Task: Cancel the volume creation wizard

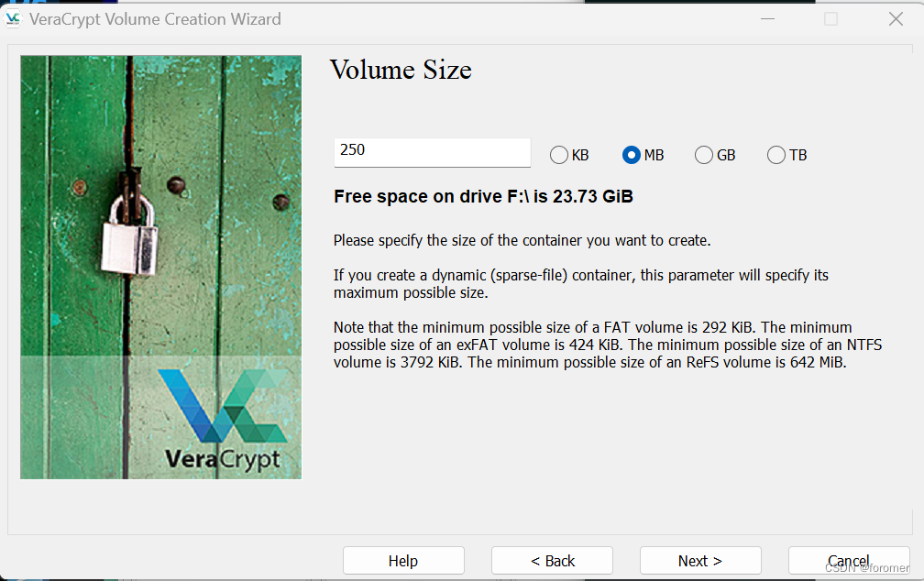Action: (849, 560)
